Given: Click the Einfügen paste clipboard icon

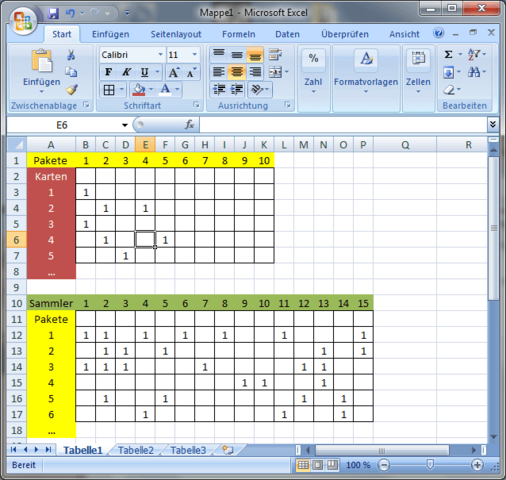Looking at the screenshot, I should coord(42,61).
